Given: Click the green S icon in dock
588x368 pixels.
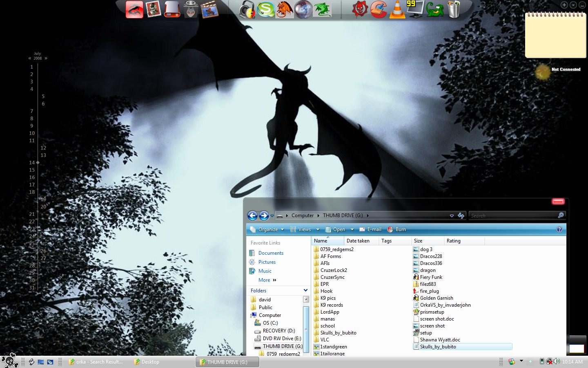Looking at the screenshot, I should pos(265,9).
